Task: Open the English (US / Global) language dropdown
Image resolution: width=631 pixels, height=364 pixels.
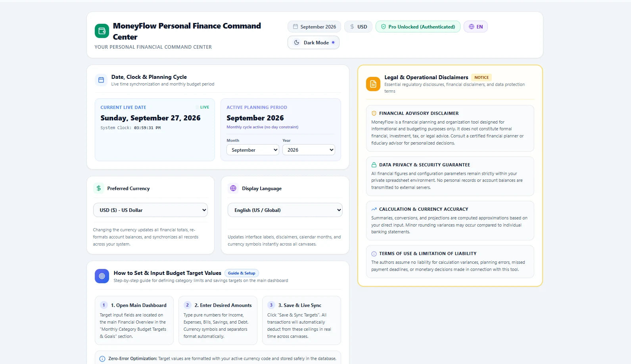Action: 285,210
